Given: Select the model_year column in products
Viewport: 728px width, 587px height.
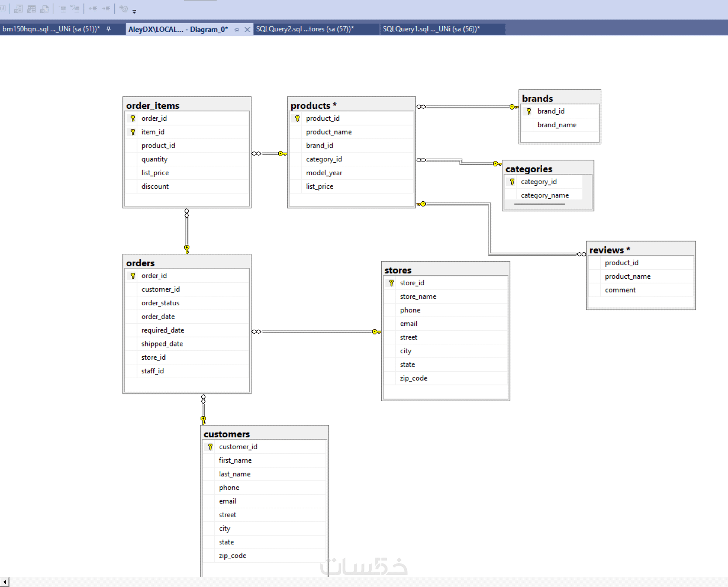Looking at the screenshot, I should [x=351, y=173].
